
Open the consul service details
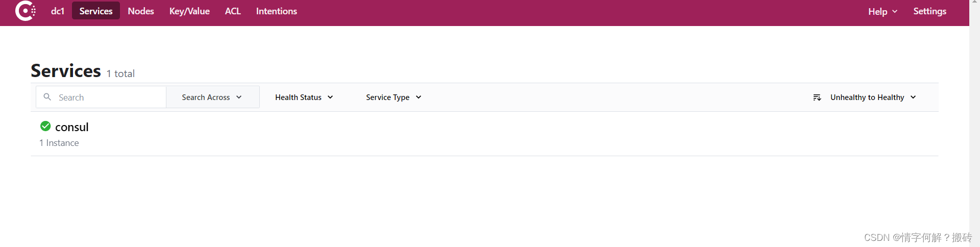point(72,127)
